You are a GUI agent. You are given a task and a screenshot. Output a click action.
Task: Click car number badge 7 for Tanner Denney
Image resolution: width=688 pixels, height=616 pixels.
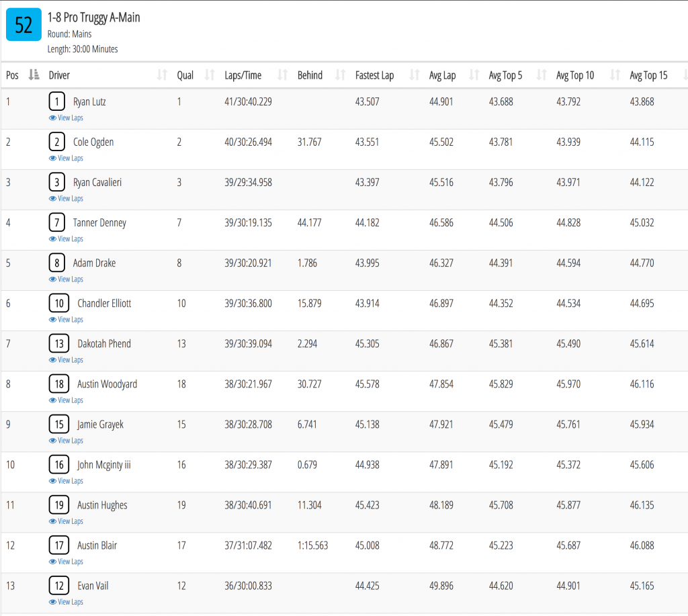tap(56, 222)
